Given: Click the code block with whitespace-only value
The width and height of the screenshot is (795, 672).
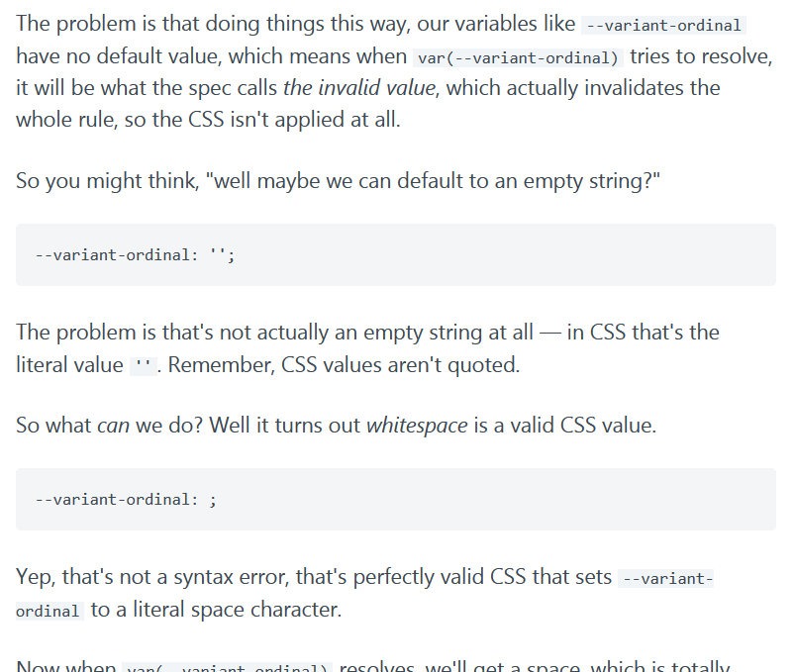Looking at the screenshot, I should 395,500.
